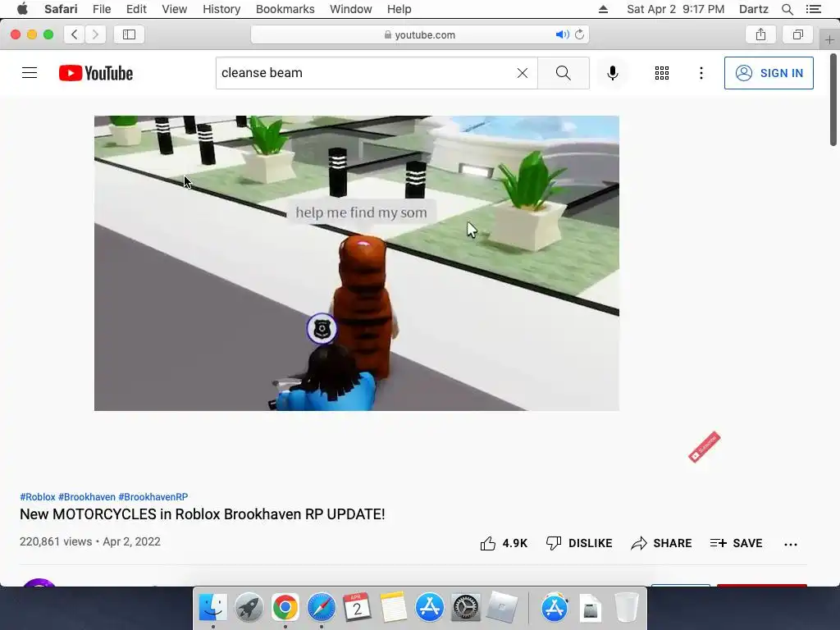Open the Window menu
Screen dimensions: 840x630
tap(351, 9)
